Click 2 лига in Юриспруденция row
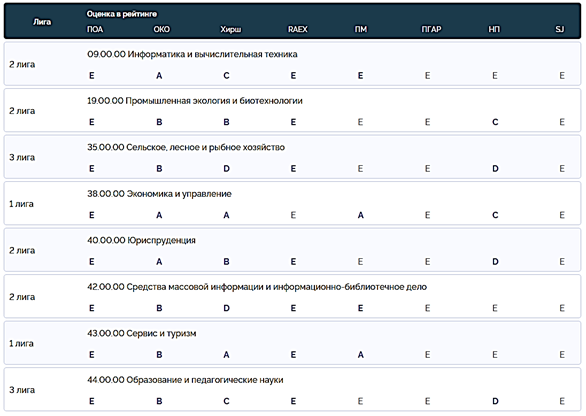Viewport: 586px width, 416px height. coord(22,250)
